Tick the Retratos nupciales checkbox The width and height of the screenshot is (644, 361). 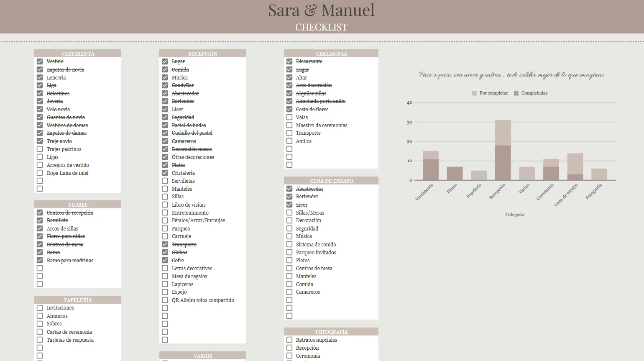point(289,340)
